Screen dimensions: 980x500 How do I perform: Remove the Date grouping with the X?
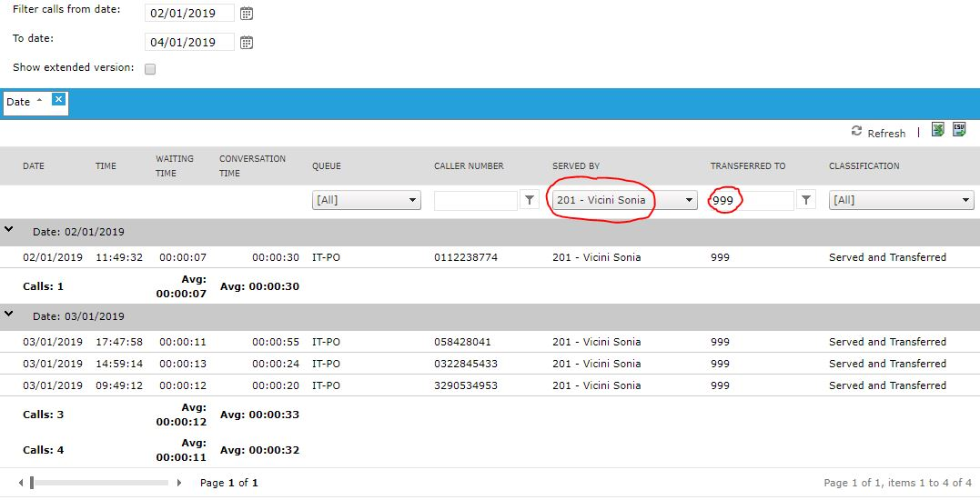click(x=58, y=100)
